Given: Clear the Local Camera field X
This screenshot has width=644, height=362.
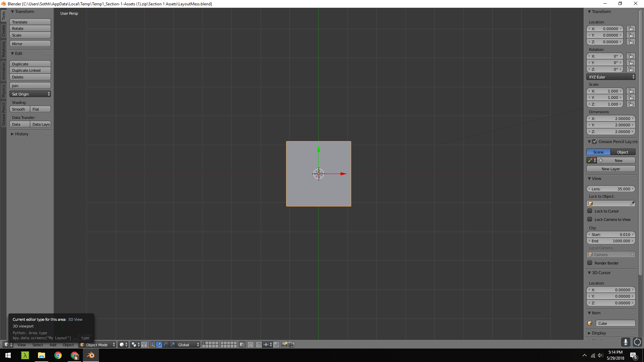Looking at the screenshot, I should pyautogui.click(x=632, y=255).
